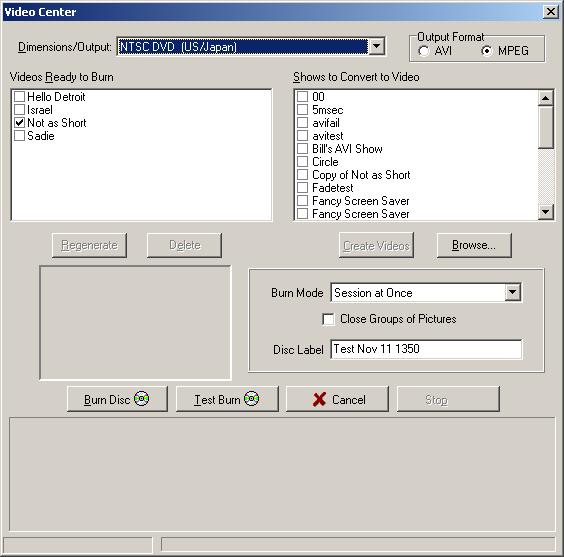Click the shows list scroll up arrow
This screenshot has height=557, width=564.
[546, 98]
